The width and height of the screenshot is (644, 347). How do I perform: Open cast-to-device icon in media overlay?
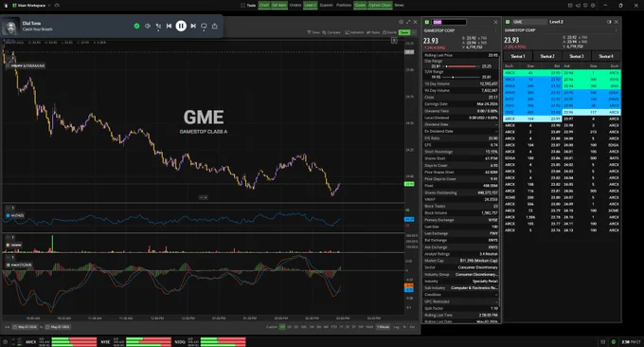(x=204, y=27)
